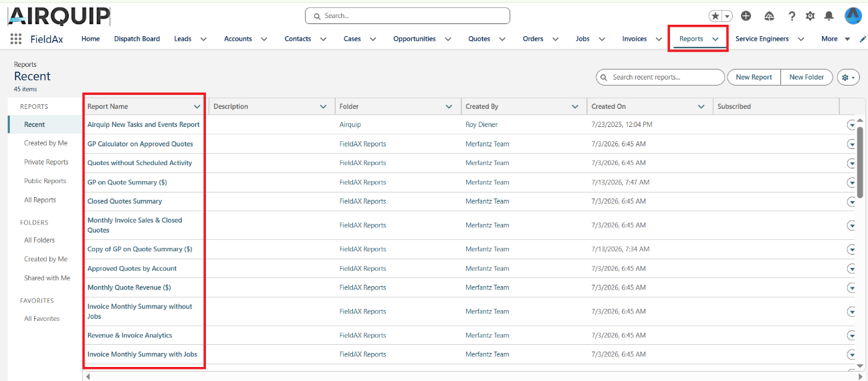Open the GP Calculator on Approved Quotes report
Screen dimensions: 868x381
click(140, 144)
